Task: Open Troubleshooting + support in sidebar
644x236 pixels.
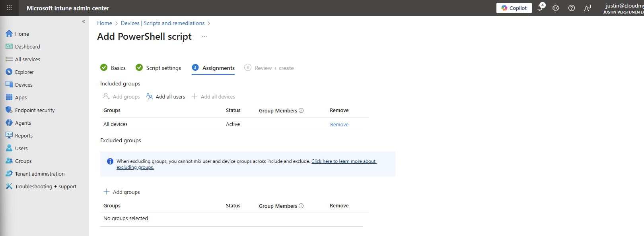Action: click(45, 186)
